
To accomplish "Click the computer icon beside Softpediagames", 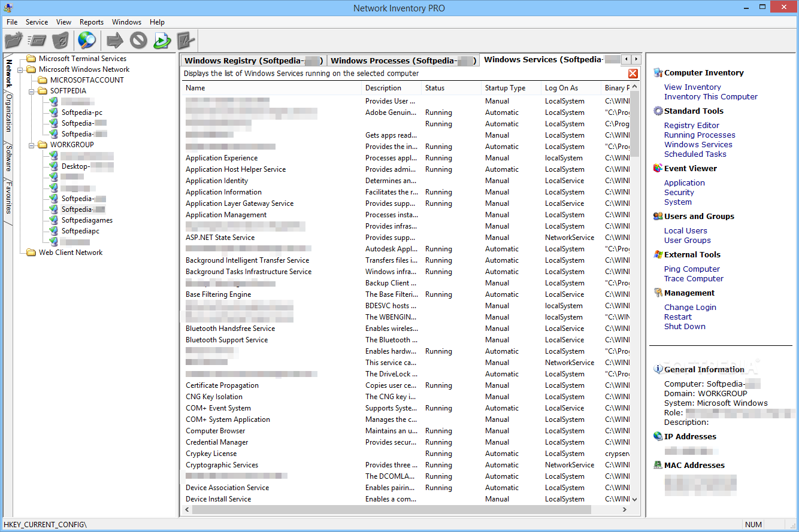I will point(53,220).
